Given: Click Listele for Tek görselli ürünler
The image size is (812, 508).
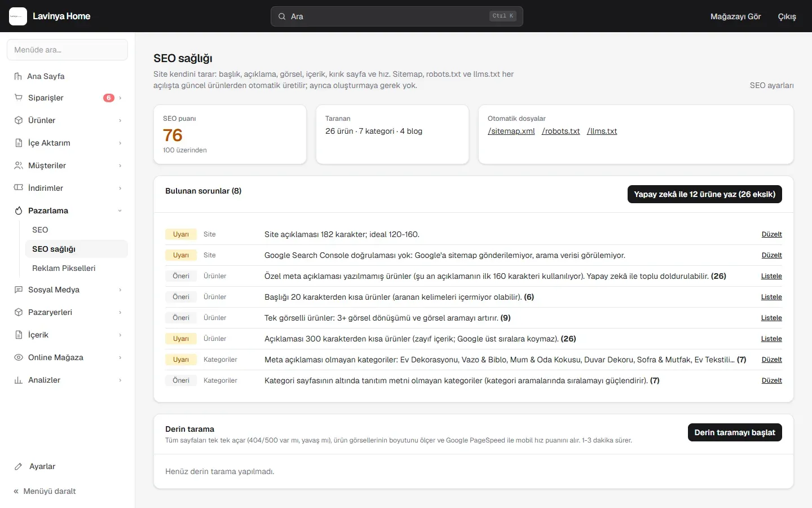Looking at the screenshot, I should 771,318.
